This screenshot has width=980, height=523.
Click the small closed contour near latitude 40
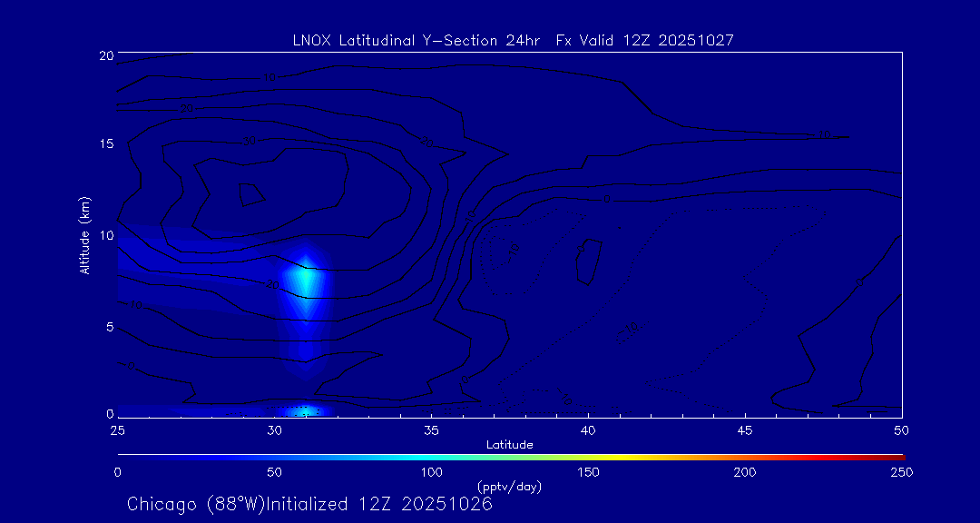tap(589, 261)
